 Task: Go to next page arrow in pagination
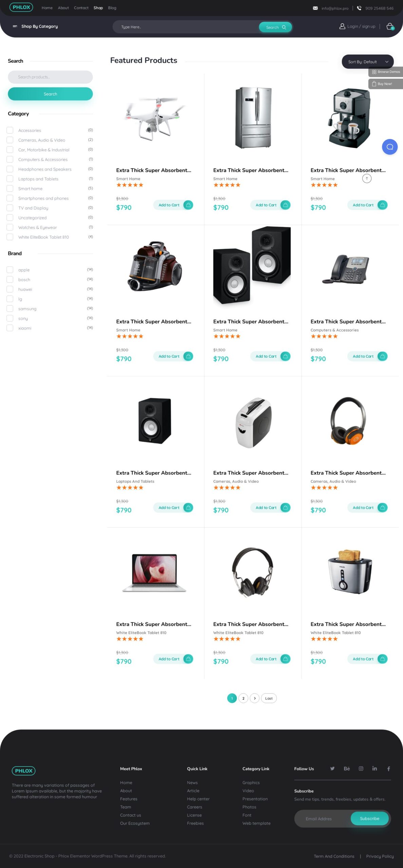pos(255,698)
